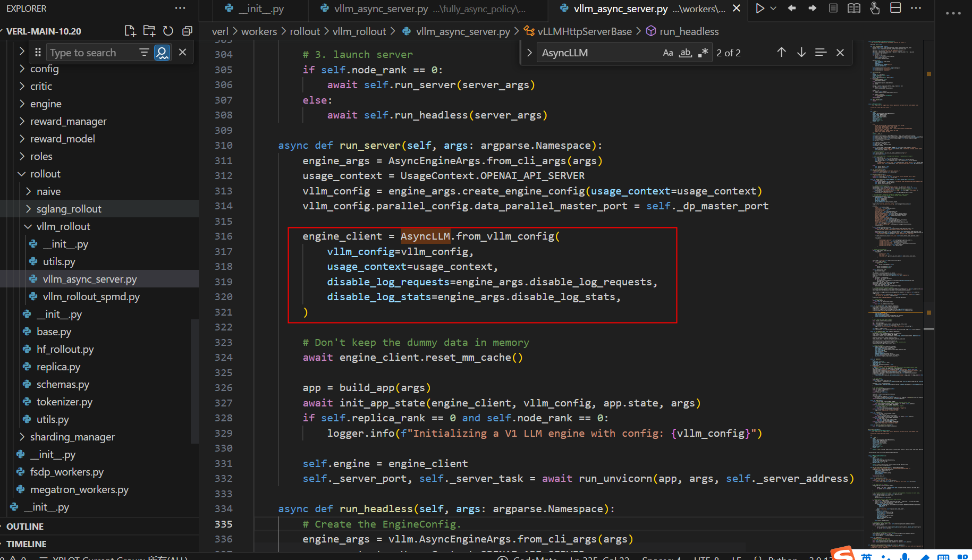Click the tree search drag handle
The image size is (972, 560).
click(x=38, y=52)
